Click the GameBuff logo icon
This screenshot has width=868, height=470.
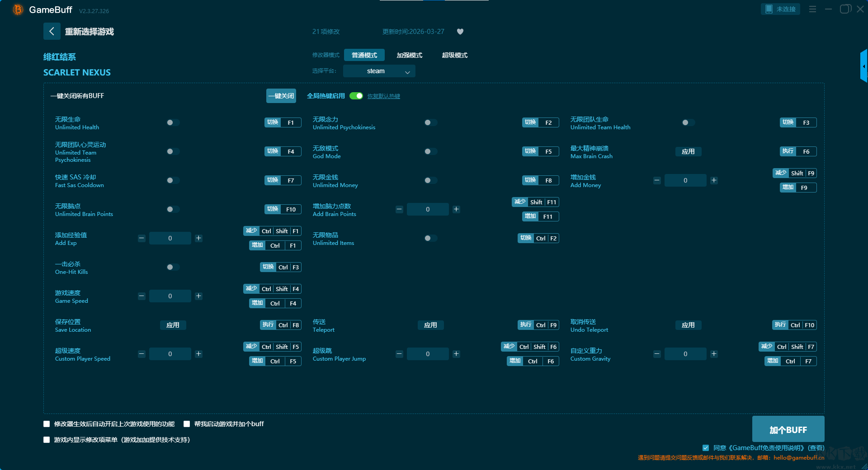(18, 9)
